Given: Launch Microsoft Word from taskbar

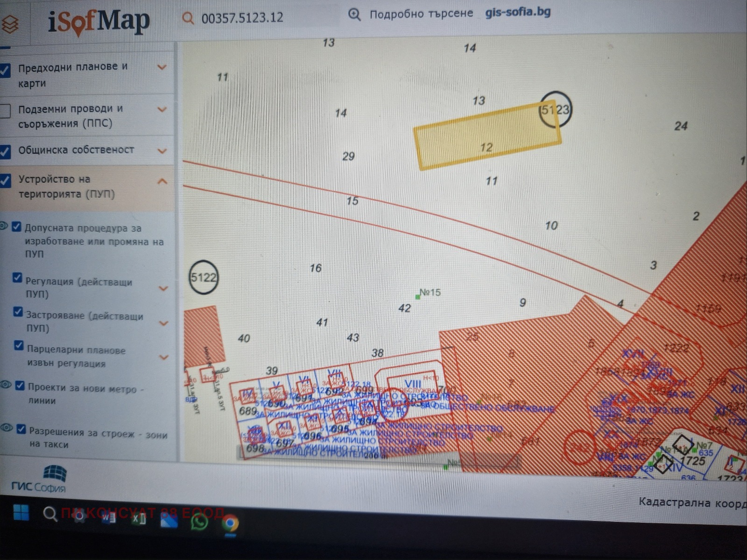Looking at the screenshot, I should 109,517.
